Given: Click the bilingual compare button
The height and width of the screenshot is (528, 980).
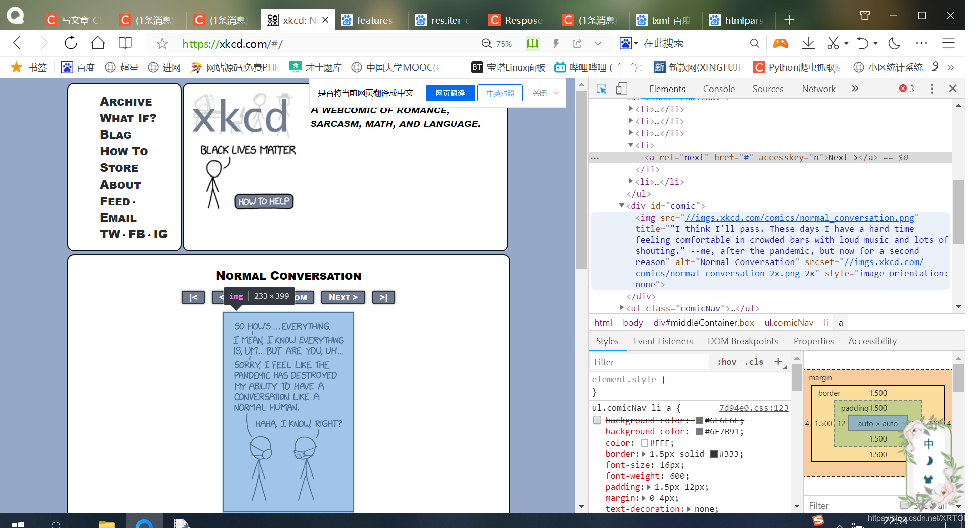Looking at the screenshot, I should click(500, 93).
